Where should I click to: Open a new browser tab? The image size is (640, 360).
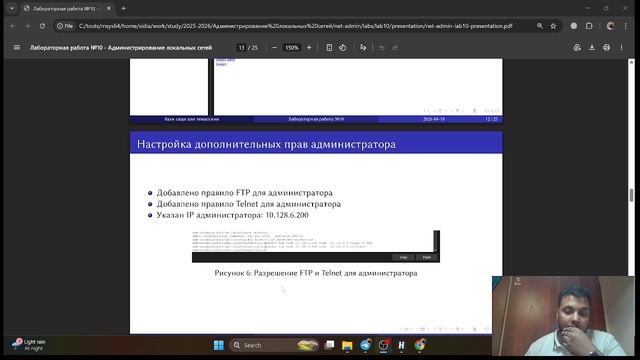click(124, 8)
